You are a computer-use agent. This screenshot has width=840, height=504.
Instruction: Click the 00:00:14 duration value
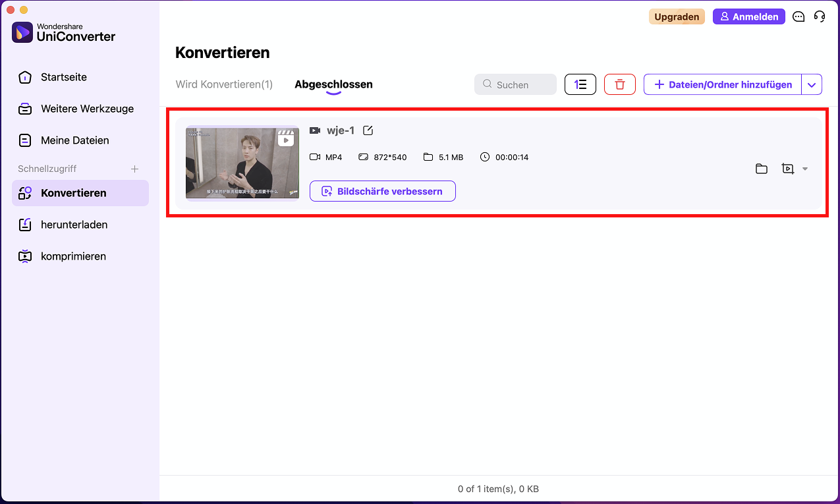(512, 157)
